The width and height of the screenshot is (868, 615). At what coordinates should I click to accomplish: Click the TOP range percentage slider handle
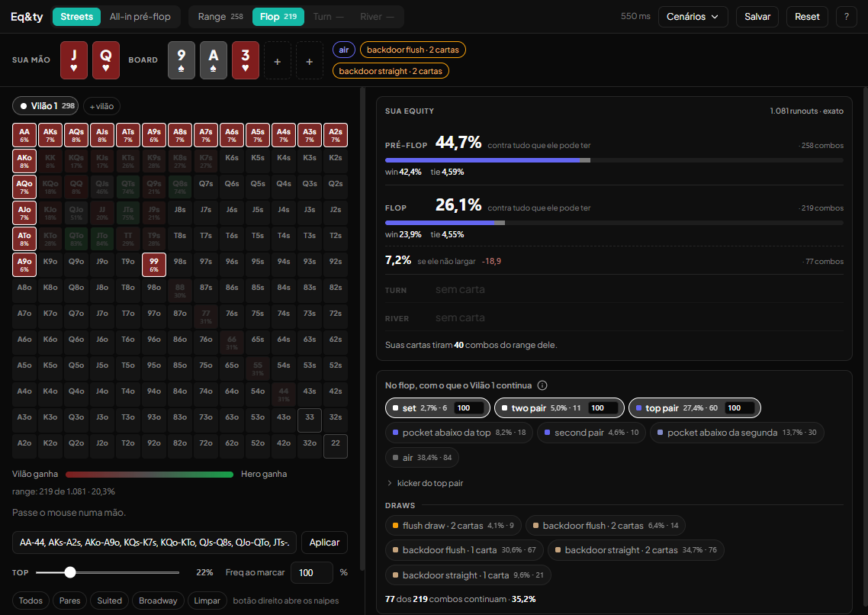[x=69, y=572]
